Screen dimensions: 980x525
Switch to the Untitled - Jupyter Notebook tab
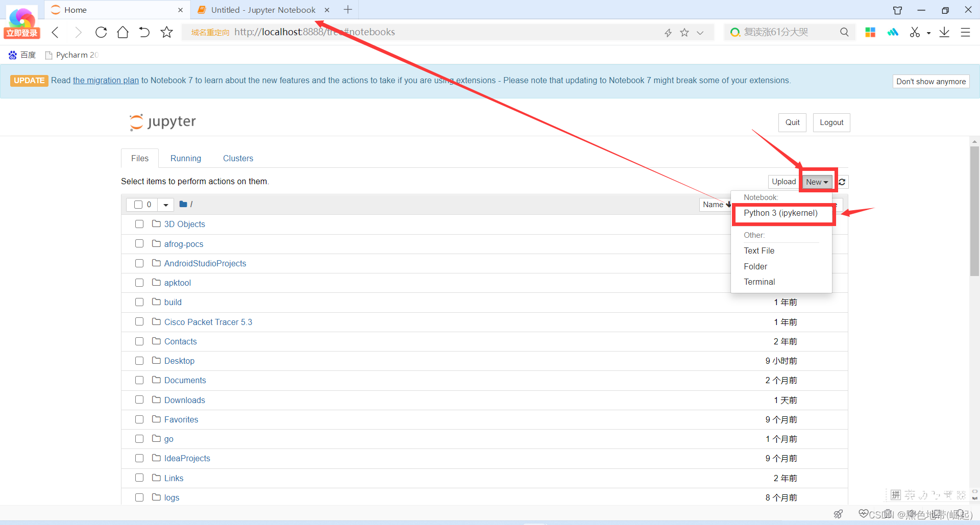click(x=263, y=10)
